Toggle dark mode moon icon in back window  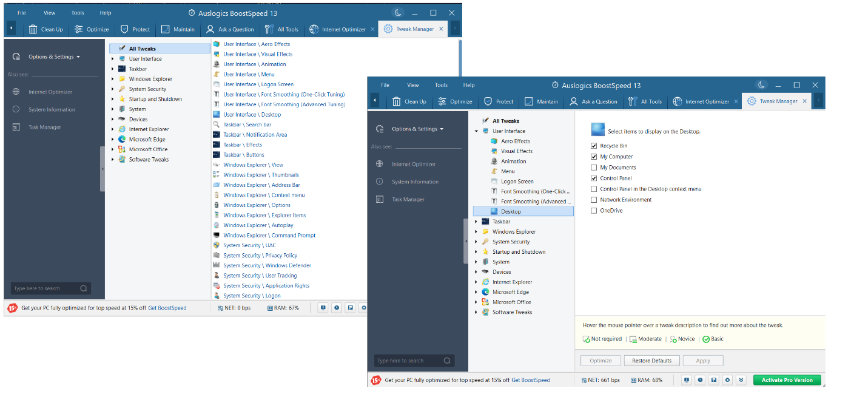pyautogui.click(x=398, y=13)
